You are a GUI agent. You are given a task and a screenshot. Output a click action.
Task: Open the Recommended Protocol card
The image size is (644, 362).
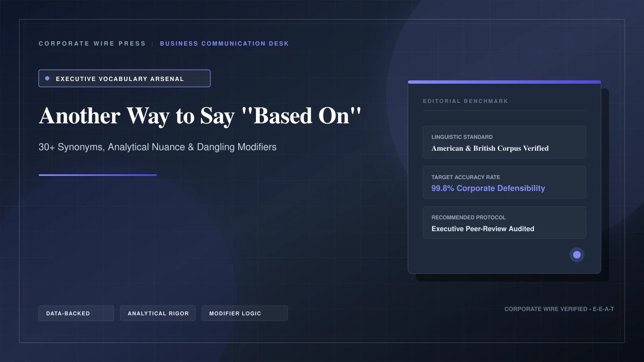click(x=504, y=223)
